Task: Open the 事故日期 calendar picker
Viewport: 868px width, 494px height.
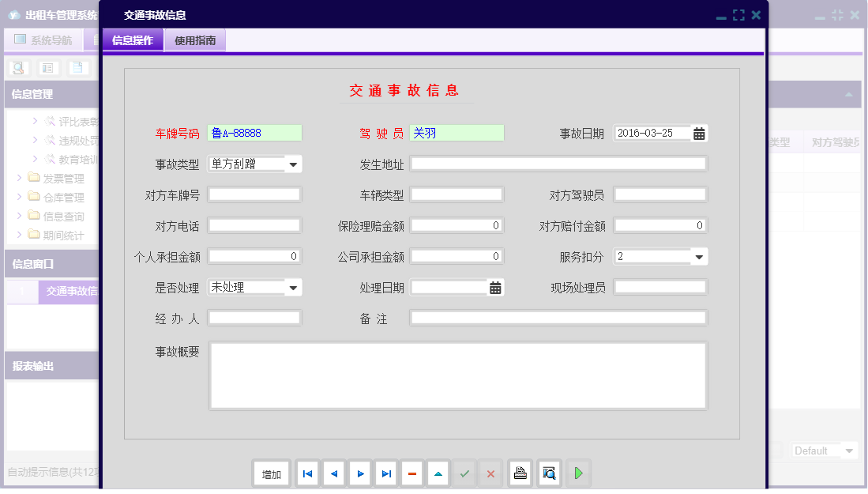Action: pos(699,134)
